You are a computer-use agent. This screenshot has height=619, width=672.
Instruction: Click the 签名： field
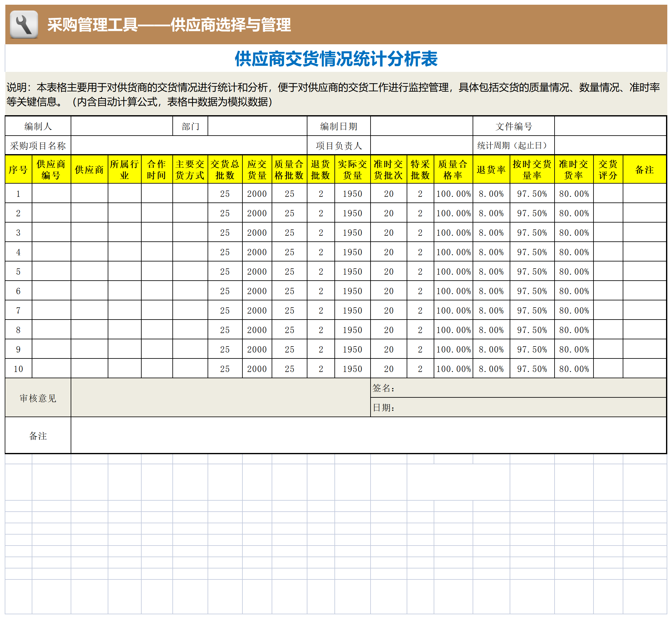518,388
